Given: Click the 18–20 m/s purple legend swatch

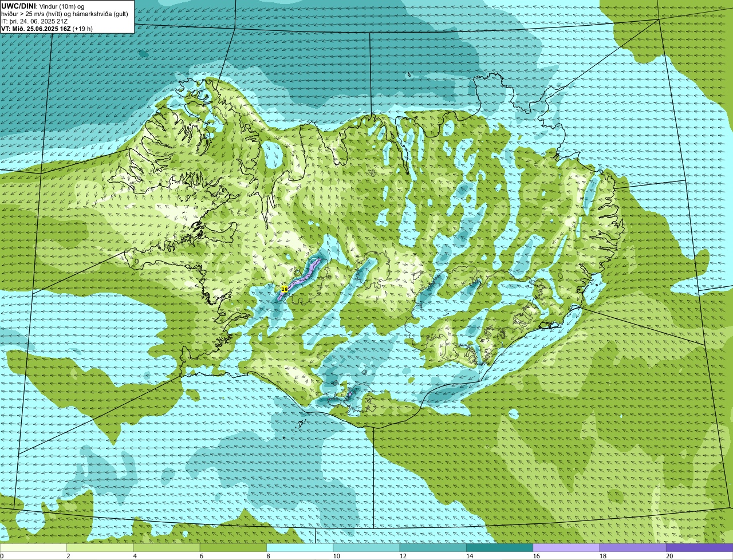Looking at the screenshot, I should (633, 548).
